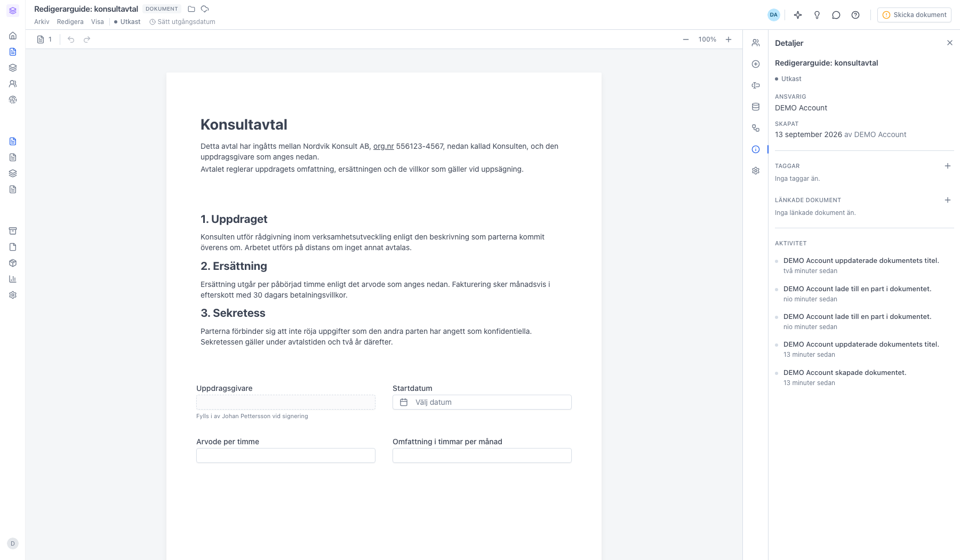Click the DOKUMENT badge beside the title
The width and height of the screenshot is (960, 560).
click(162, 9)
